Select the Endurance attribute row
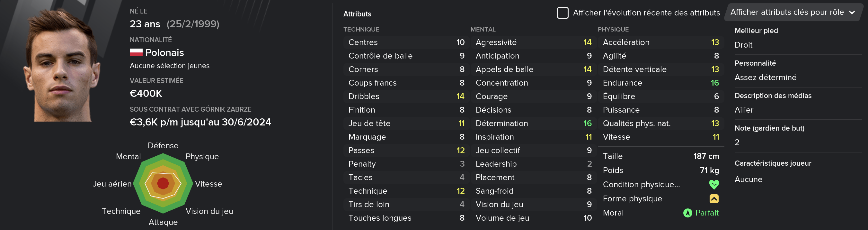 coord(660,83)
